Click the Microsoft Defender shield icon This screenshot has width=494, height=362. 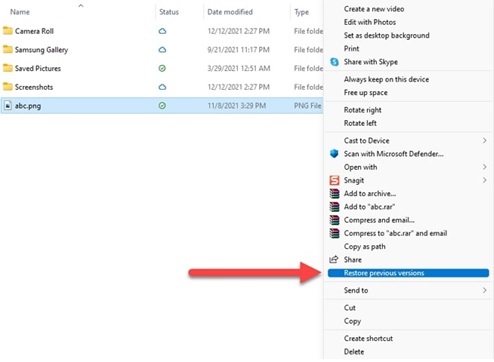334,154
